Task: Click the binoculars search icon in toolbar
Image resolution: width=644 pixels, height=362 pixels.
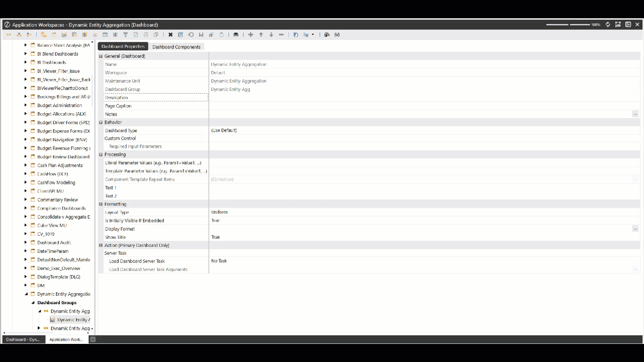Action: click(x=235, y=35)
